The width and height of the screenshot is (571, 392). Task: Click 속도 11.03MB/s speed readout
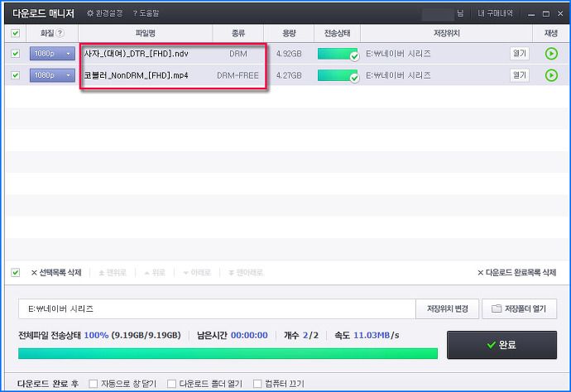pyautogui.click(x=367, y=335)
